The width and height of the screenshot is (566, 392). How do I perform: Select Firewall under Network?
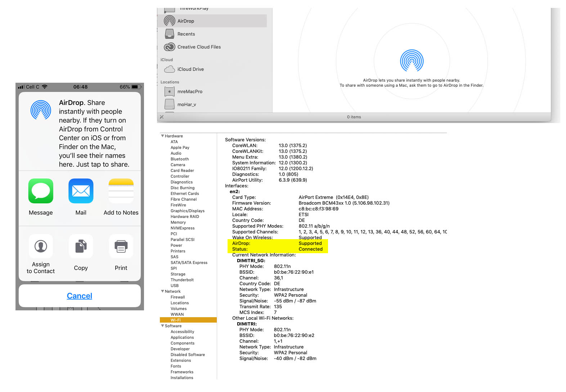178,297
